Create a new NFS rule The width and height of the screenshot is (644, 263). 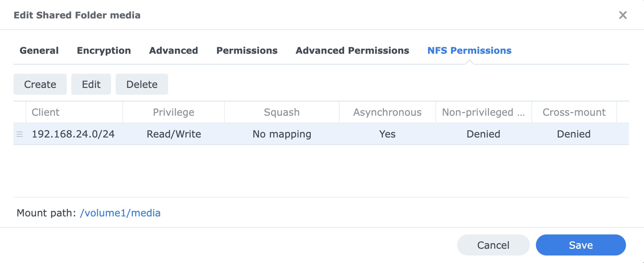[40, 85]
